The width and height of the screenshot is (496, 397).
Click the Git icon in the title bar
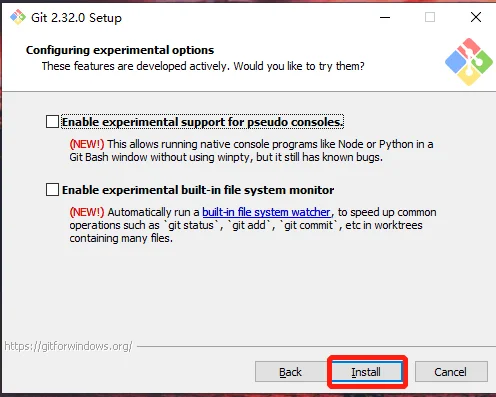[18, 17]
